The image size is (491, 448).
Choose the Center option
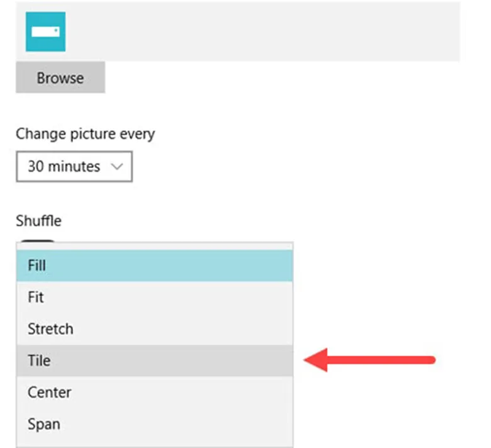click(49, 392)
